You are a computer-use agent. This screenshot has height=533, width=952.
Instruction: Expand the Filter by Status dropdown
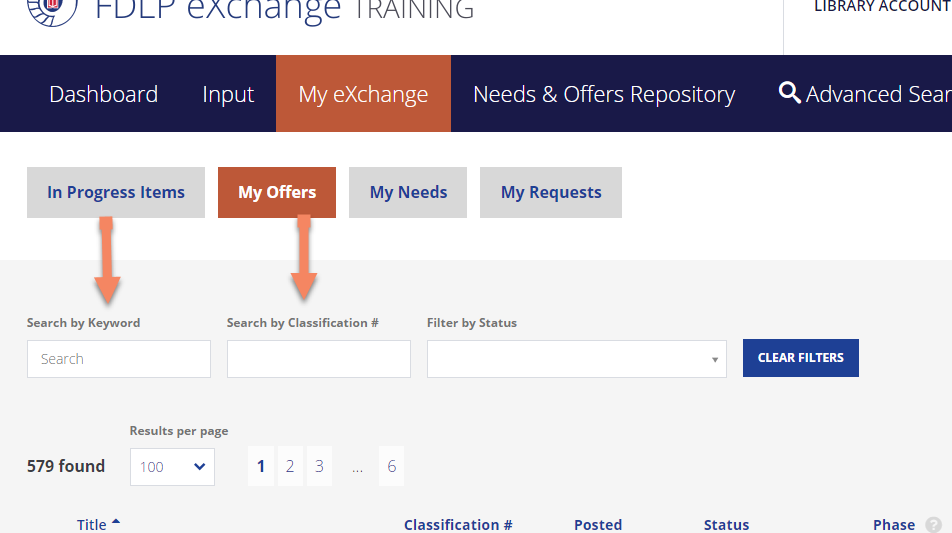coord(577,359)
